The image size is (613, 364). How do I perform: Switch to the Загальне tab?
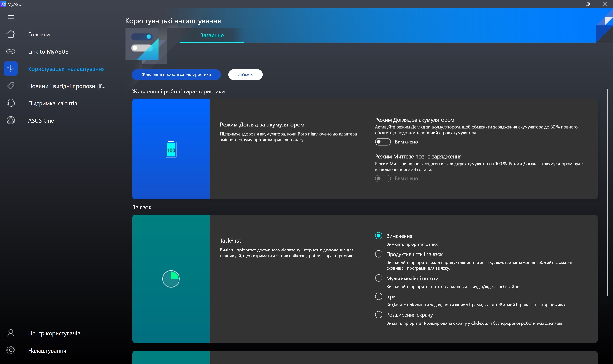[212, 35]
